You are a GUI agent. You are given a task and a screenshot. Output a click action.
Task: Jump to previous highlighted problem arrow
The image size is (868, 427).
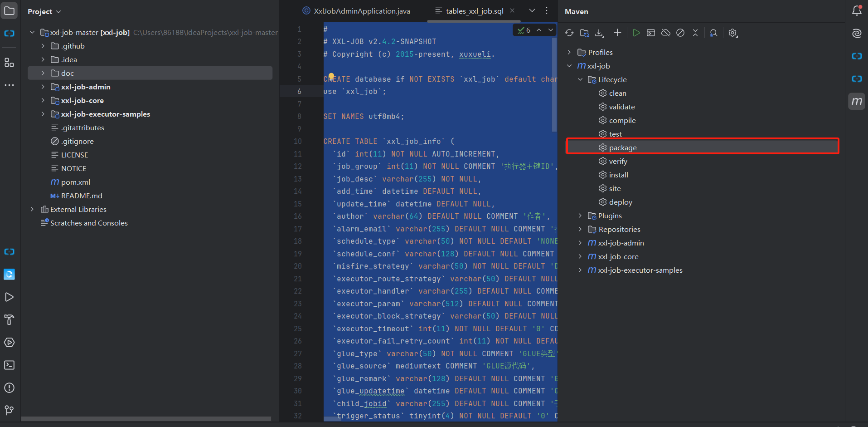(539, 30)
